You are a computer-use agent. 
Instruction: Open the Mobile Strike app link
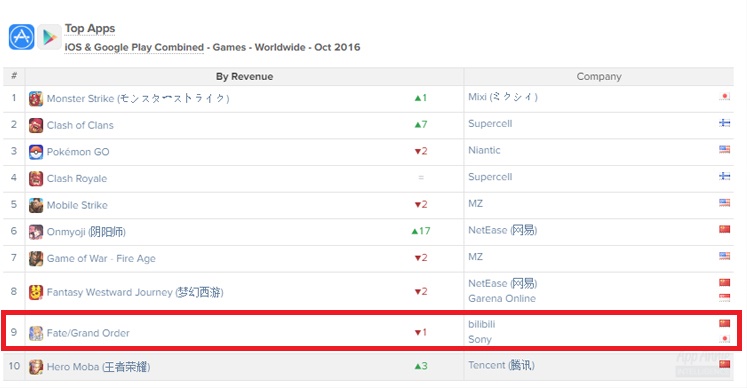pyautogui.click(x=77, y=205)
